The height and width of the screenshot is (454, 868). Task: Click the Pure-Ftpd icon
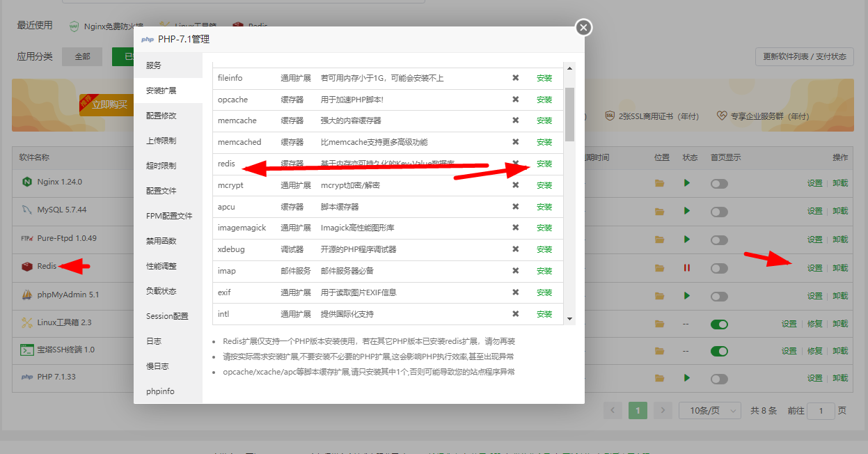coord(27,238)
